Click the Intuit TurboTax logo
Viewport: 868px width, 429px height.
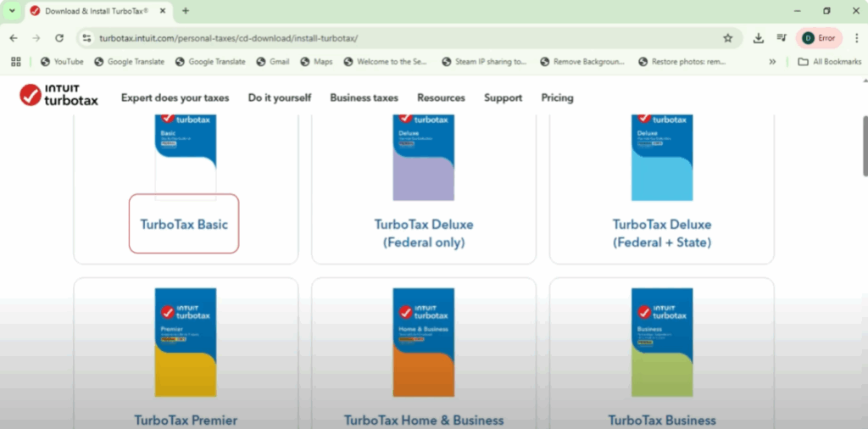(58, 95)
